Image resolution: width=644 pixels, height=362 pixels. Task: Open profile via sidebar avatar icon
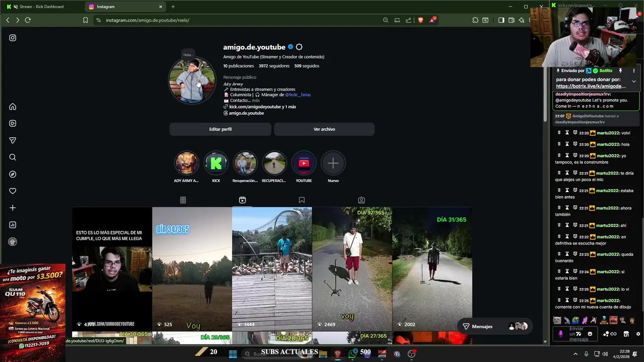coord(13,242)
